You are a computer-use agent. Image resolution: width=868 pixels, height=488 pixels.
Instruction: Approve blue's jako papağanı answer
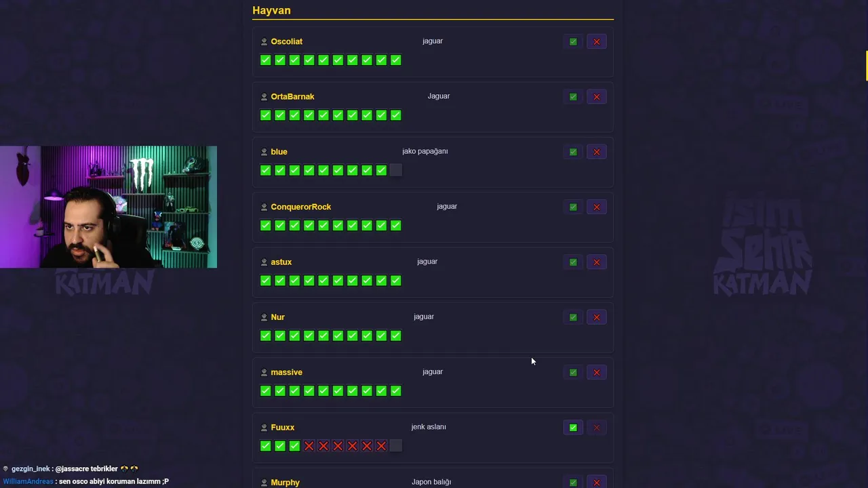[573, 152]
